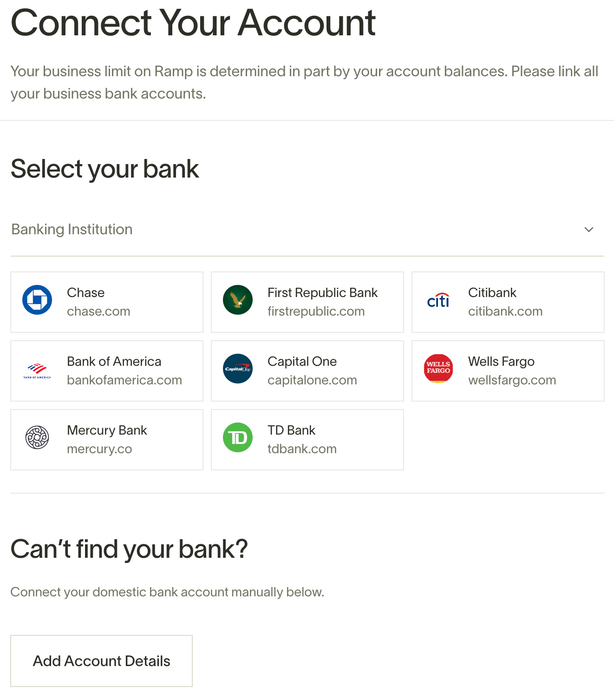Open the firstrepublic.com link text
This screenshot has width=614, height=700.
tap(316, 311)
